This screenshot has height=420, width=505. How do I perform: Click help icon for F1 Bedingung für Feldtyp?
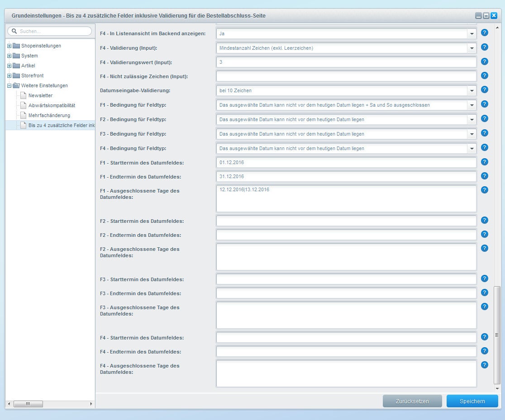484,104
